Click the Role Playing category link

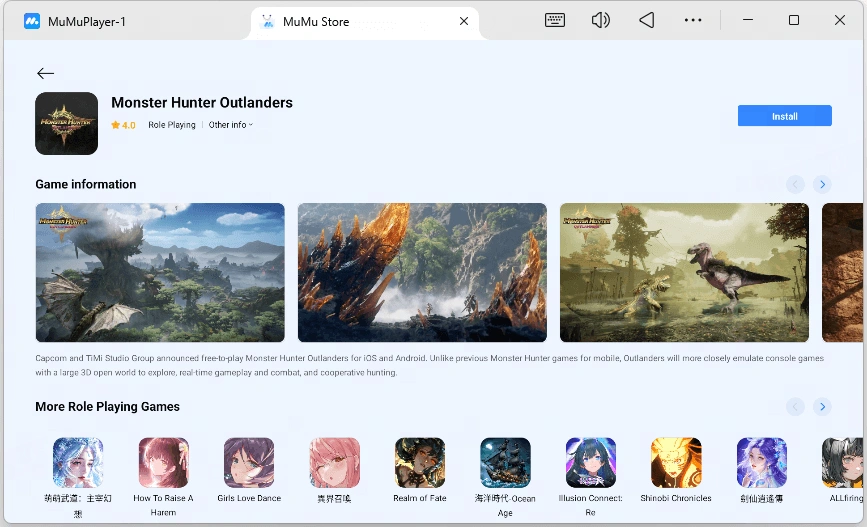tap(172, 125)
